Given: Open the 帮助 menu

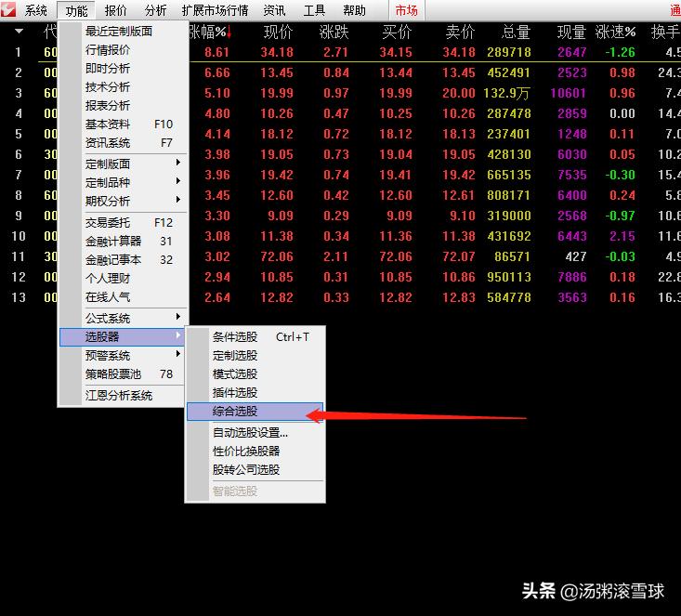Looking at the screenshot, I should [x=354, y=10].
